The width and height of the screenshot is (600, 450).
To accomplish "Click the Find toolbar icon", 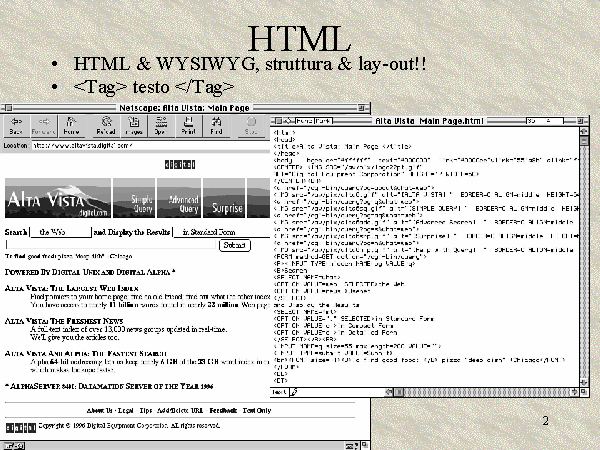I will (x=216, y=126).
